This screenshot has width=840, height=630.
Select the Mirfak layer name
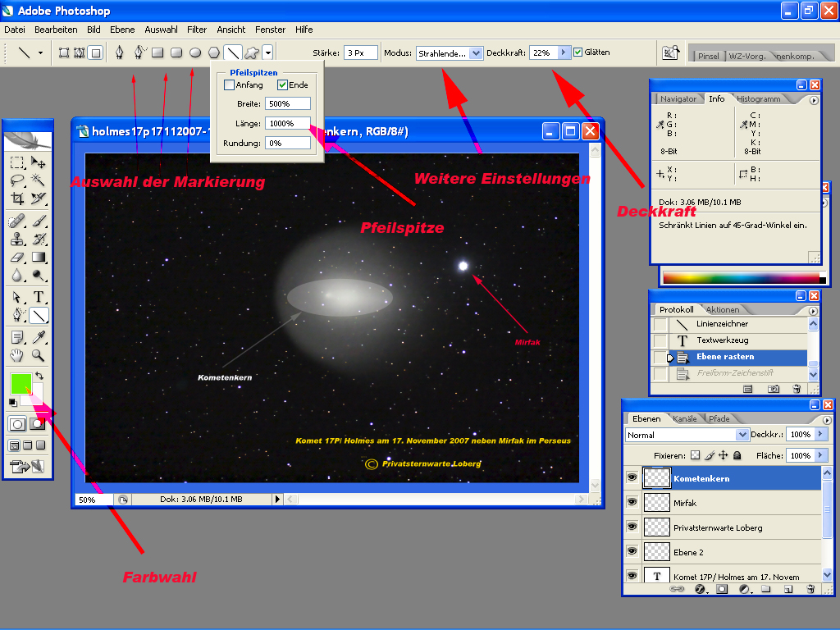tap(685, 503)
